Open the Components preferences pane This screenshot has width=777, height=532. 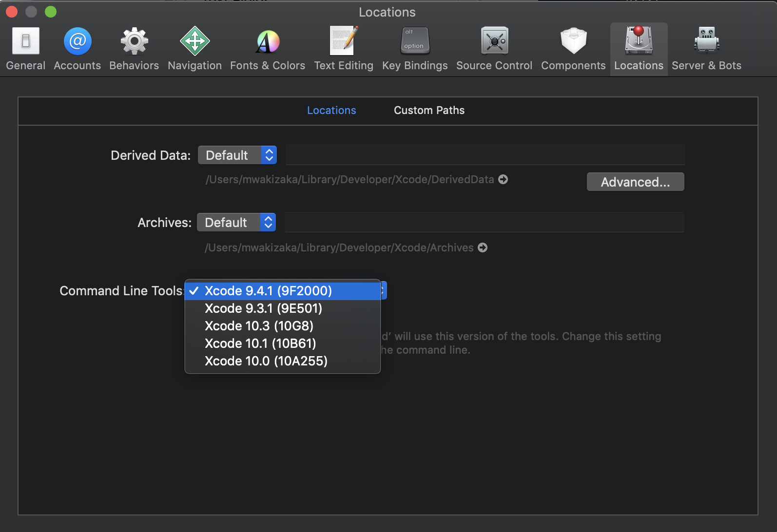point(573,49)
